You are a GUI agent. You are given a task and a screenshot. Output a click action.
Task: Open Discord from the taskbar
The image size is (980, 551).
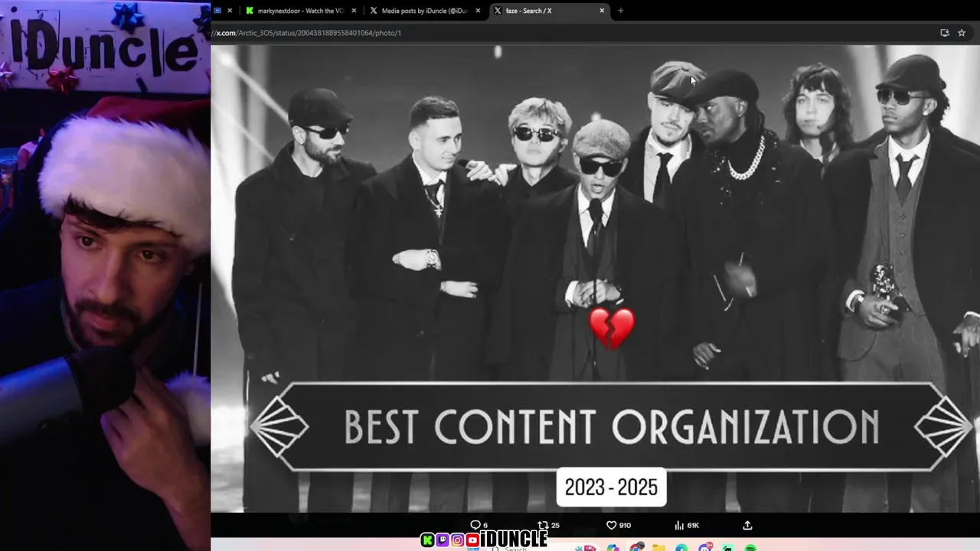705,546
